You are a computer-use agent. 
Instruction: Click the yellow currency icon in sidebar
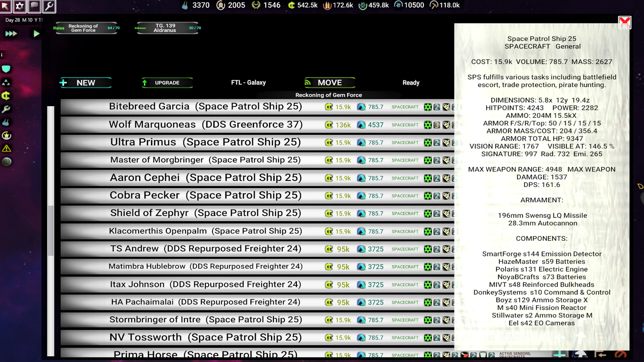[x=6, y=96]
